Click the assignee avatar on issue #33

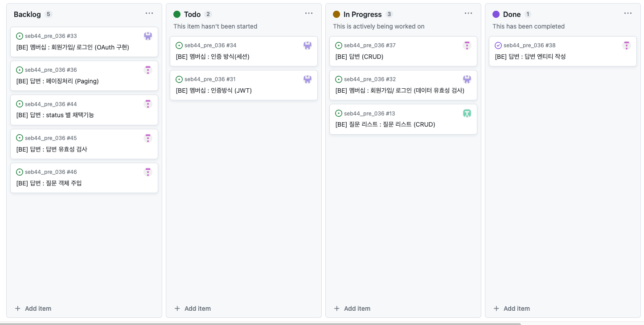[148, 36]
